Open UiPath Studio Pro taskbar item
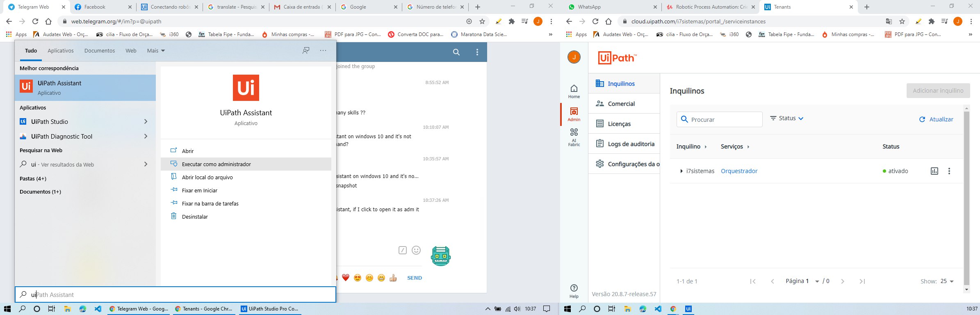The width and height of the screenshot is (980, 315). tap(270, 309)
